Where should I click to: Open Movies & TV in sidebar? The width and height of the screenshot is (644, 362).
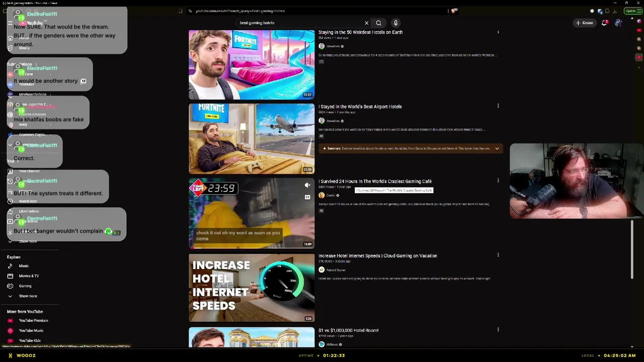coord(29,276)
